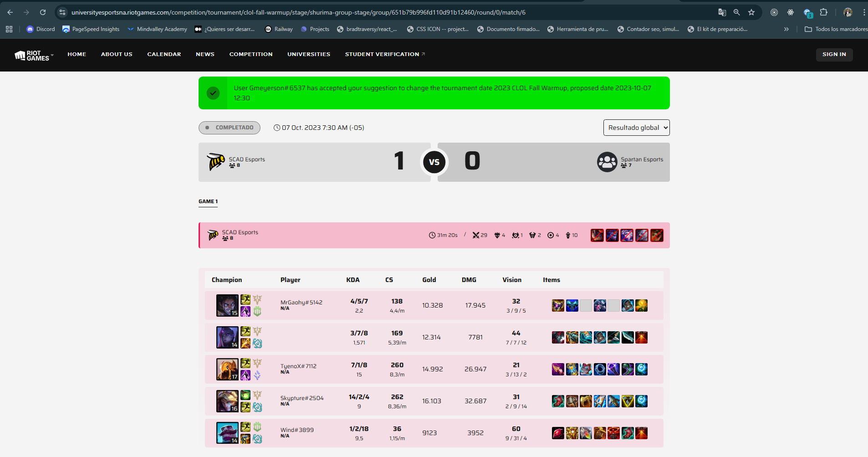Image resolution: width=868 pixels, height=457 pixels.
Task: Click the first banned champion icon
Action: tap(597, 235)
